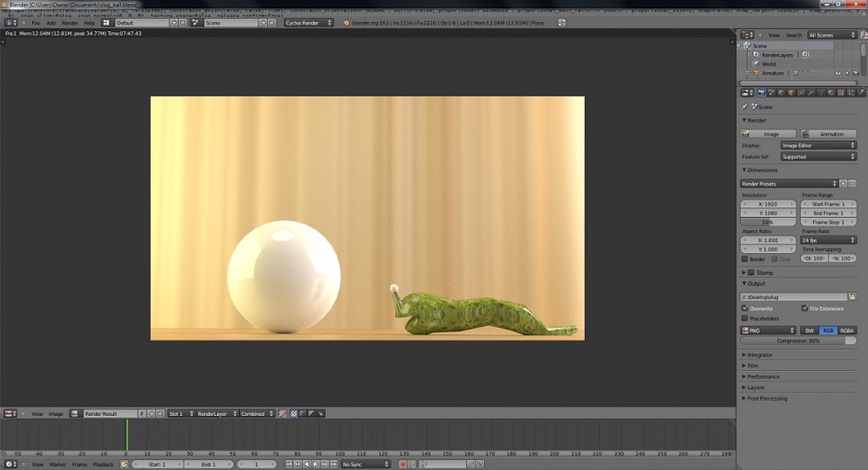The image size is (868, 470).
Task: Remove render preset with minus icon
Action: [x=853, y=184]
